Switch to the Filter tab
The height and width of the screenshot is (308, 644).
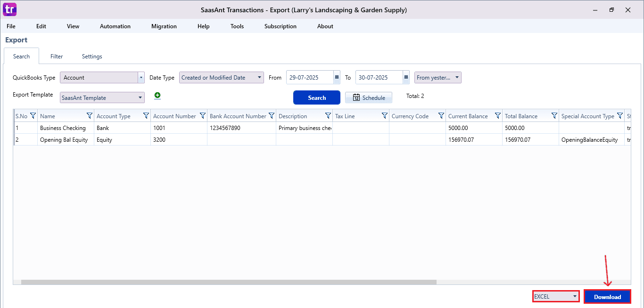[57, 56]
